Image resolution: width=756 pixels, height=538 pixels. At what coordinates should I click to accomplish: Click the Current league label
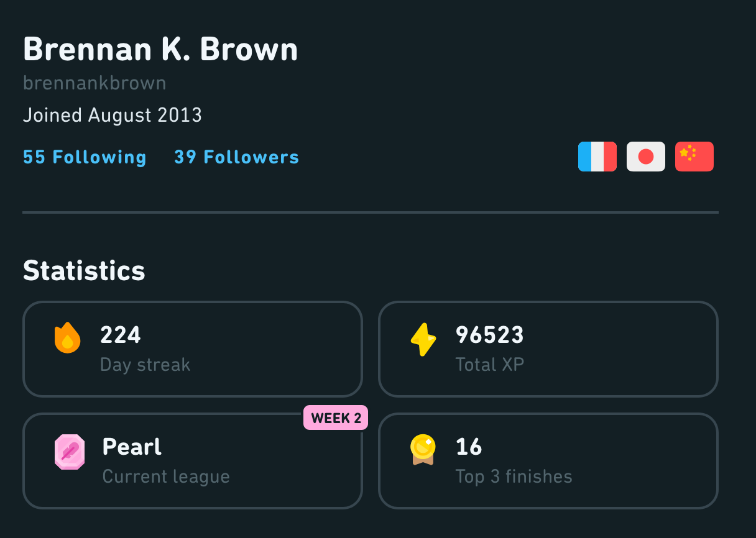(166, 476)
